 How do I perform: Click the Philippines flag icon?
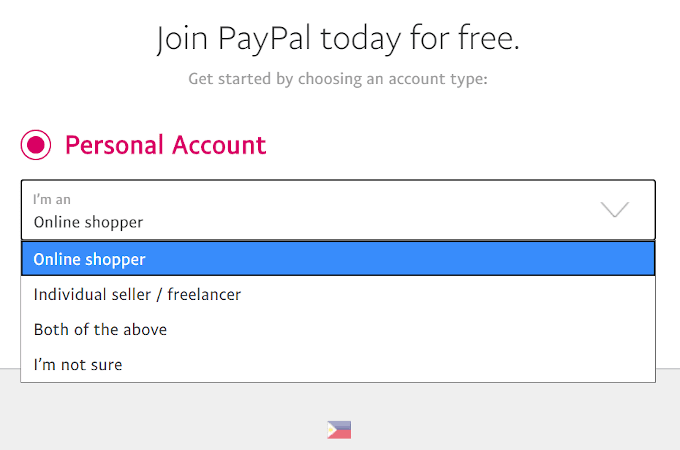click(x=339, y=430)
